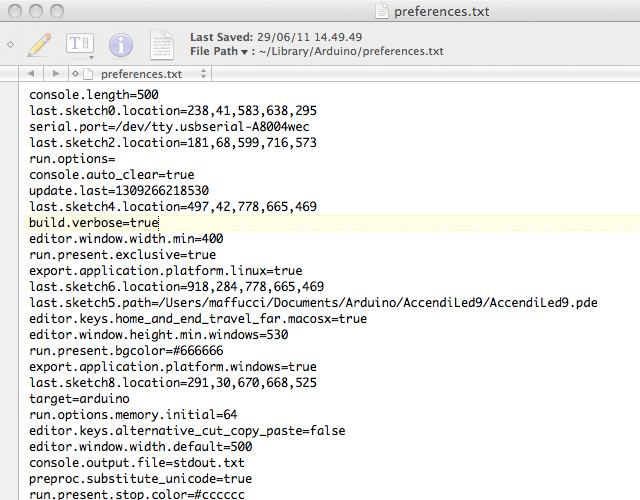Click the diamond beside the preferences.txt navigation entry
Viewport: 640px width, 500px height.
(x=75, y=74)
